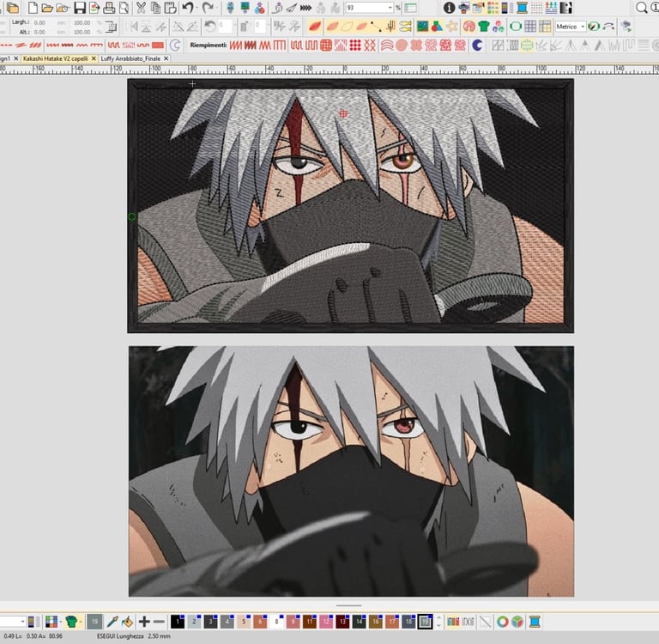659x644 pixels.
Task: Click the paint bucket apply color icon
Action: (127, 622)
